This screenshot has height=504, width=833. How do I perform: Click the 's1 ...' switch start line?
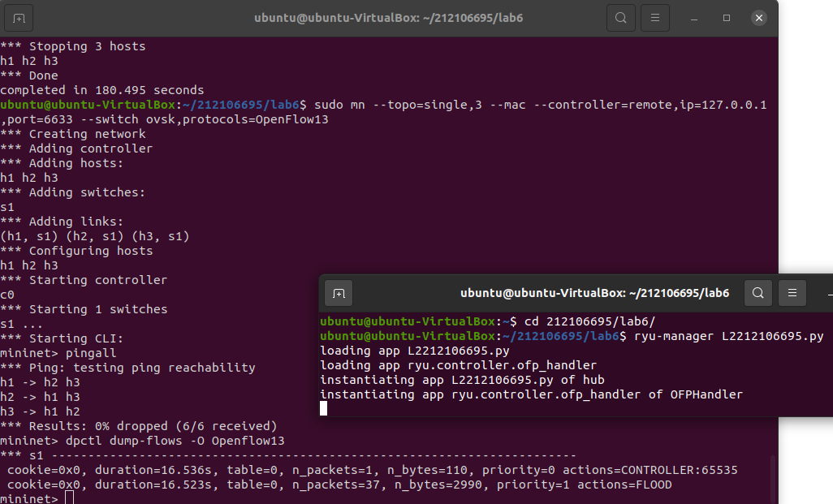point(21,324)
